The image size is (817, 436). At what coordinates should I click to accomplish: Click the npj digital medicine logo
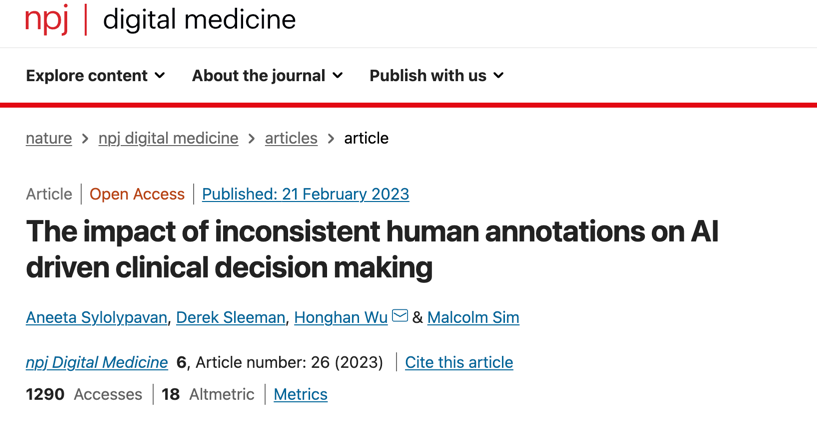tap(160, 20)
